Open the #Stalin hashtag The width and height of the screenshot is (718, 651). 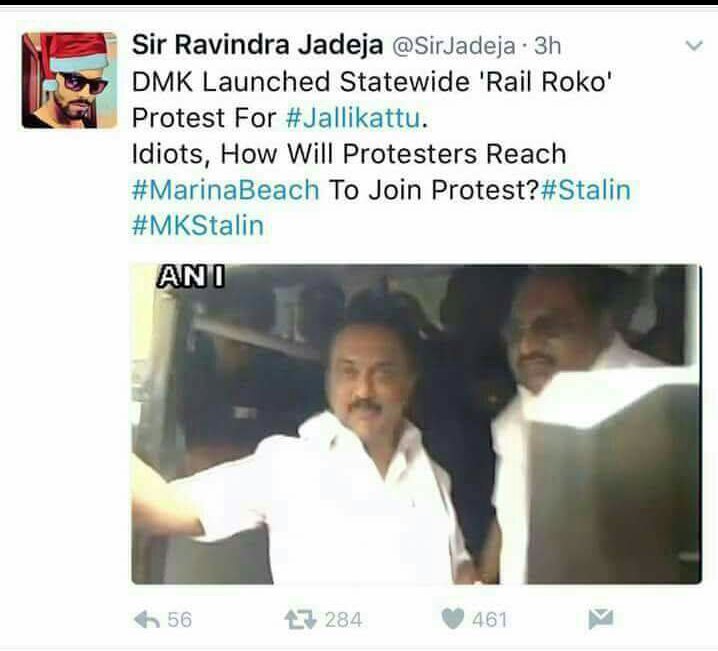(x=585, y=190)
